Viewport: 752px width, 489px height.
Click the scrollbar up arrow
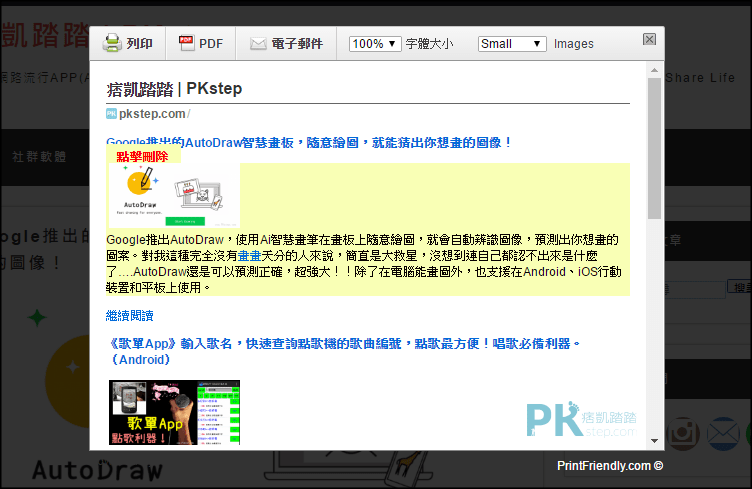(x=654, y=70)
